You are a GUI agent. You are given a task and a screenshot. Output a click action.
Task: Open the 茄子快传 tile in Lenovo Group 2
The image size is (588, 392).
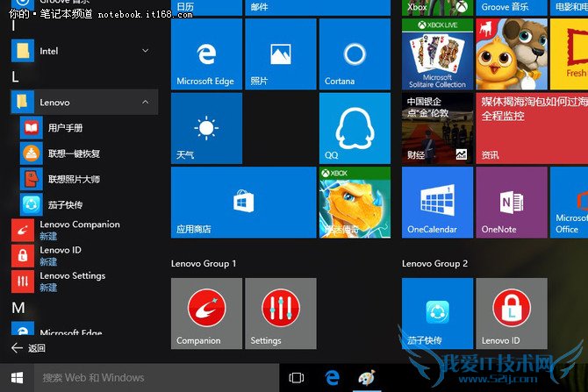point(437,313)
